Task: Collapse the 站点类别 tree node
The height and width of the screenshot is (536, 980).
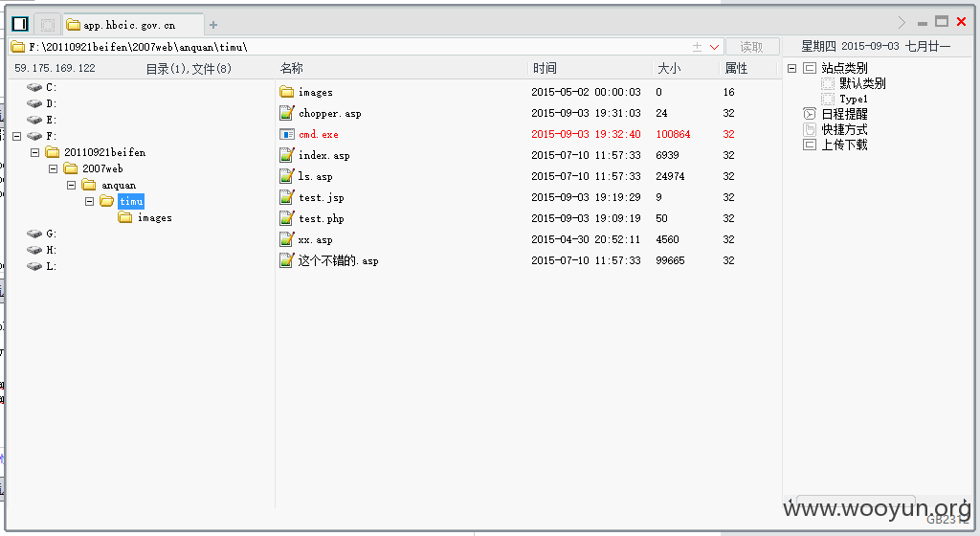Action: 791,68
